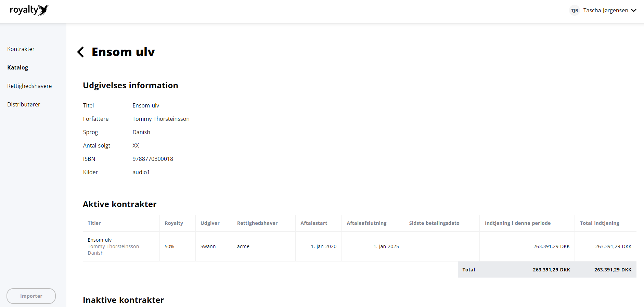The width and height of the screenshot is (644, 307).
Task: Click the Aftalestart column header
Action: (314, 223)
